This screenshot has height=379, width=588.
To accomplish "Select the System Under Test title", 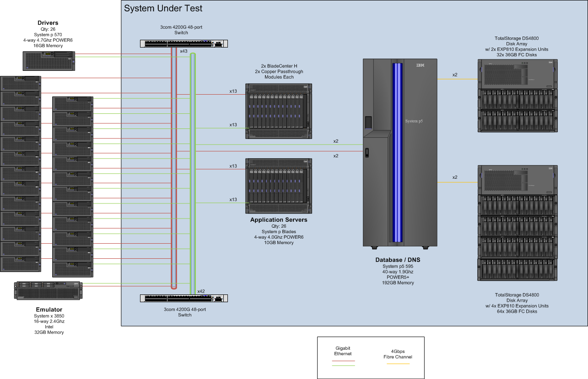I will [x=163, y=9].
